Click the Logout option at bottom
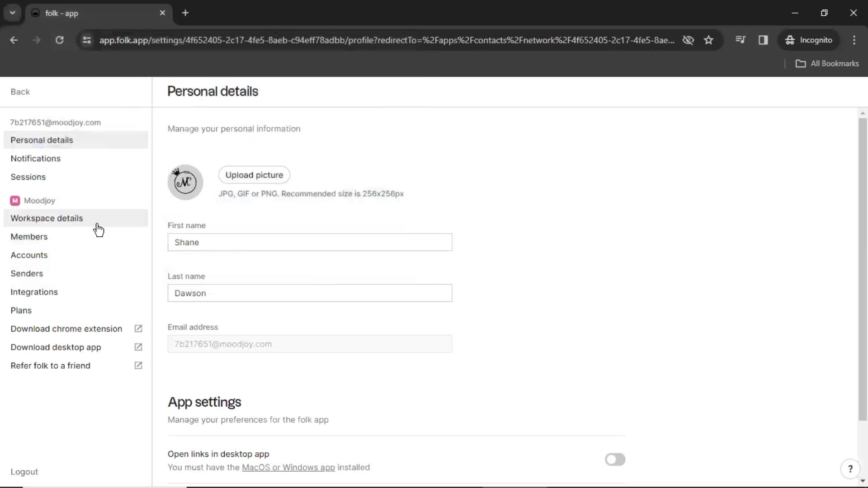 (x=24, y=472)
